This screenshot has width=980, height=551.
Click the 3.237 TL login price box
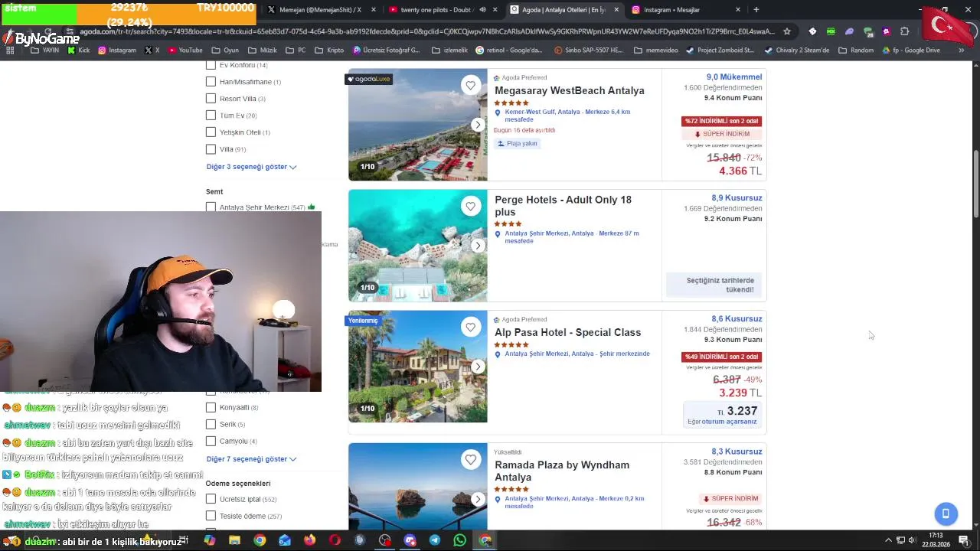coord(721,415)
